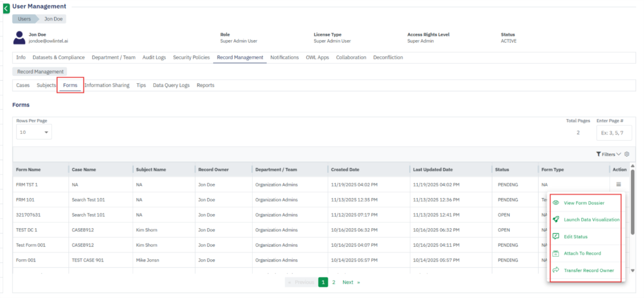Click the Next pagination link
This screenshot has width=644, height=298.
[x=350, y=282]
